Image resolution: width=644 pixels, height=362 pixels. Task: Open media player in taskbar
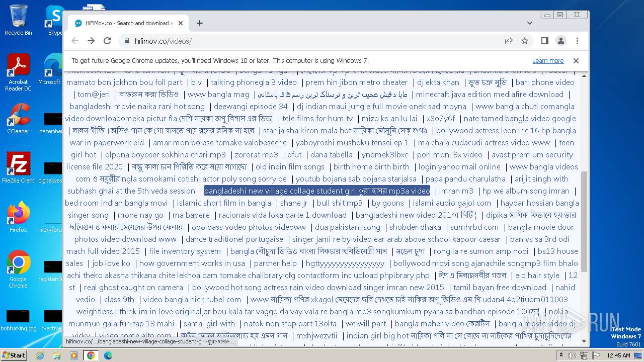click(73, 355)
